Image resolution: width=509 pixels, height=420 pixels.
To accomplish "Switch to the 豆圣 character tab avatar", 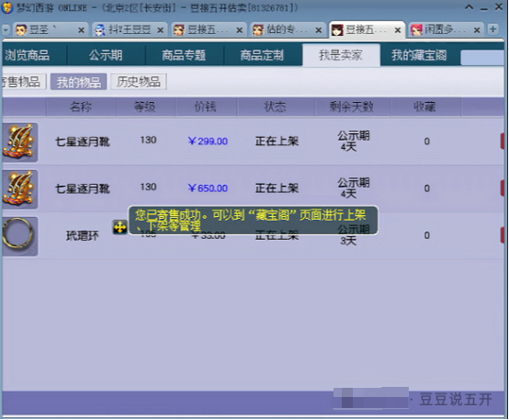I will tap(21, 30).
